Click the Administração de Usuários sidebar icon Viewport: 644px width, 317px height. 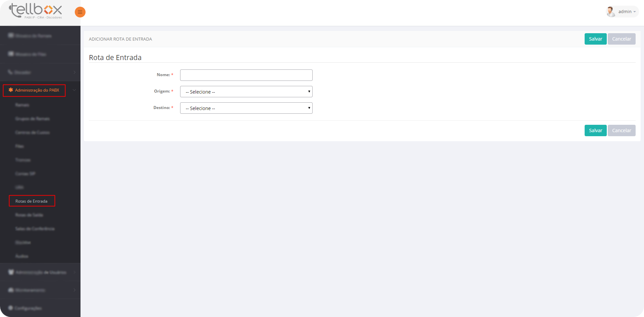11,272
